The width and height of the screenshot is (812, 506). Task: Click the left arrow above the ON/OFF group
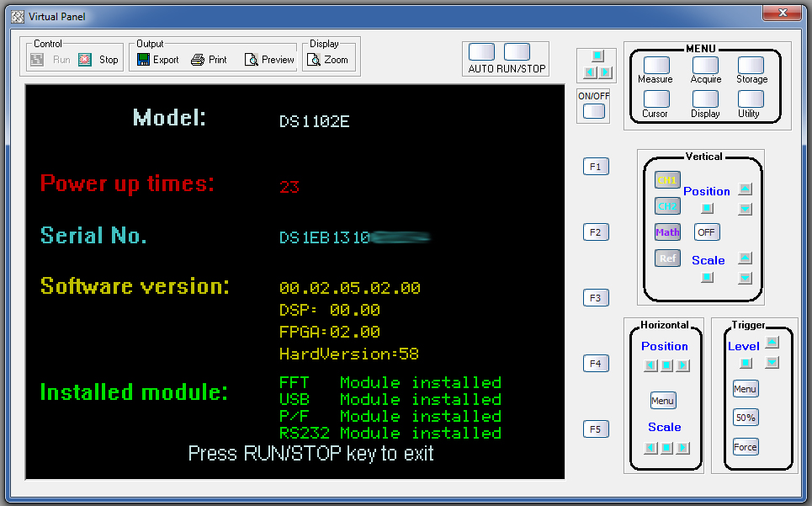coord(590,72)
